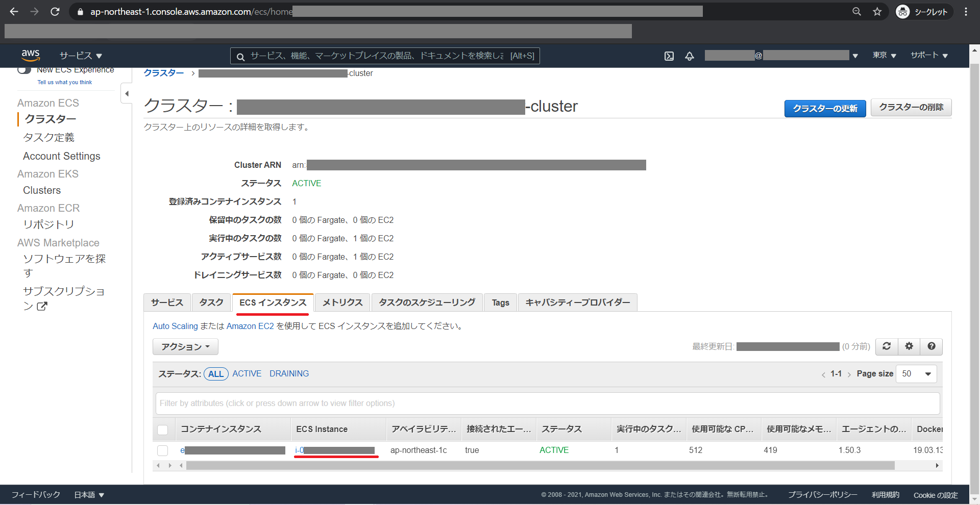Viewport: 980px width, 505px height.
Task: Open the 東京 region dropdown
Action: tap(884, 56)
